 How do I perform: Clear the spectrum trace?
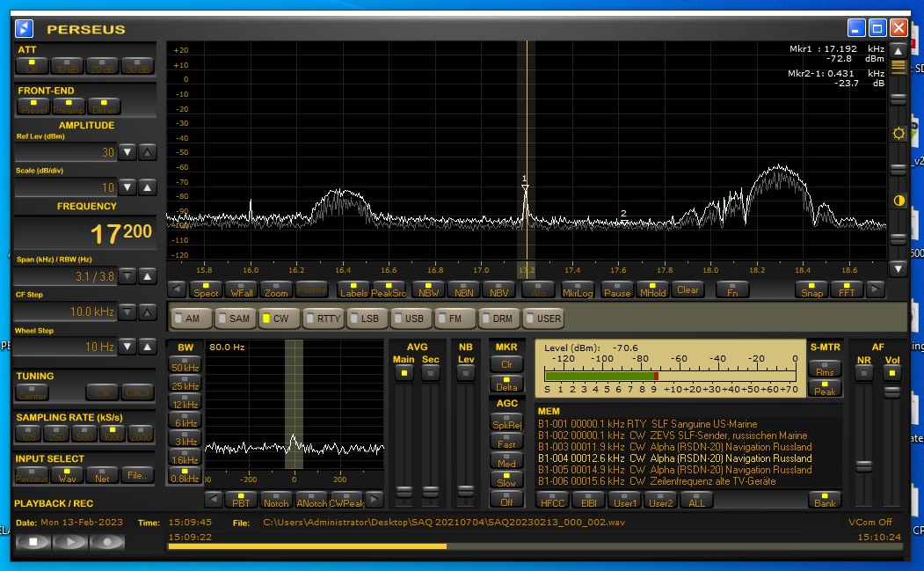[688, 289]
